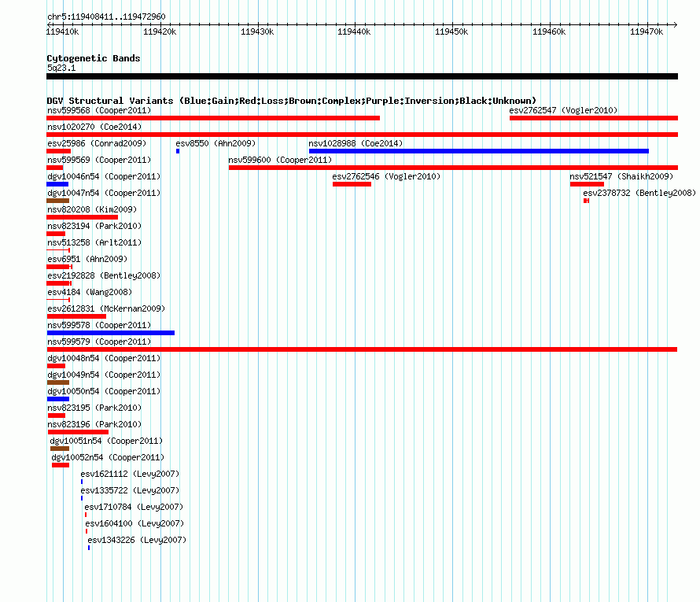Click the DGV Structural Variants track title
The width and height of the screenshot is (700, 602).
(291, 101)
